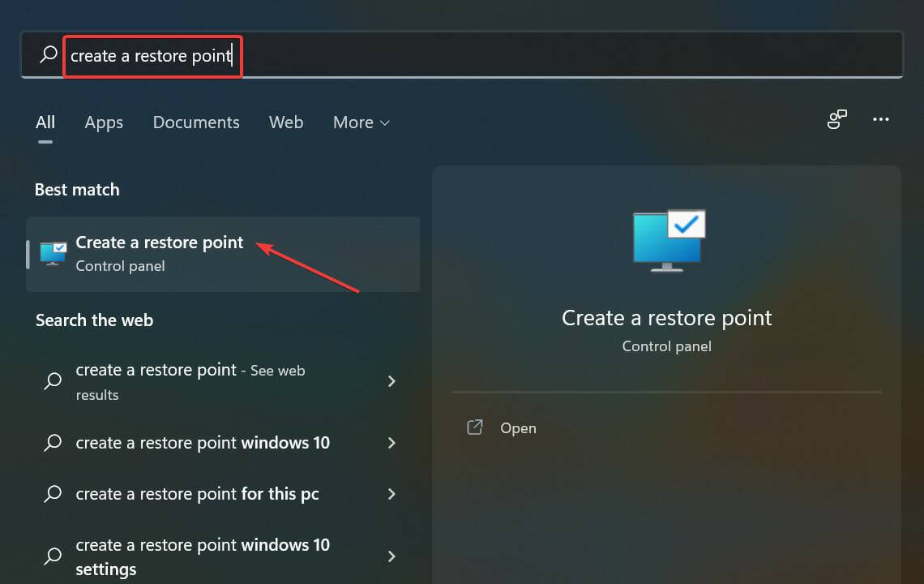Click the Control Panel icon beside Create a restore point

tap(52, 253)
